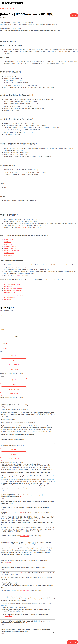Open the 크래프톤 공식 유튜브 채널 link
This screenshot has width=78, height=644.
10,249
